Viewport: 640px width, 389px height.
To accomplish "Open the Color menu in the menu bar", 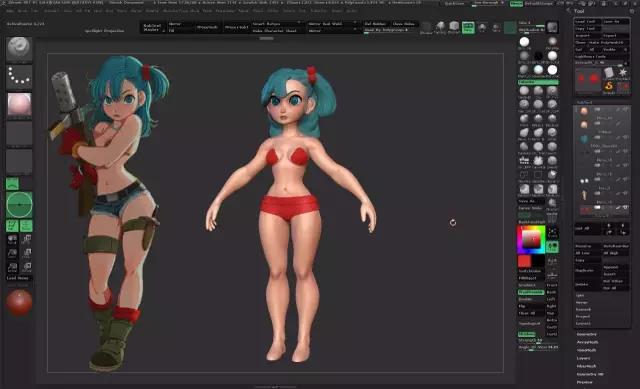I will (x=36, y=11).
